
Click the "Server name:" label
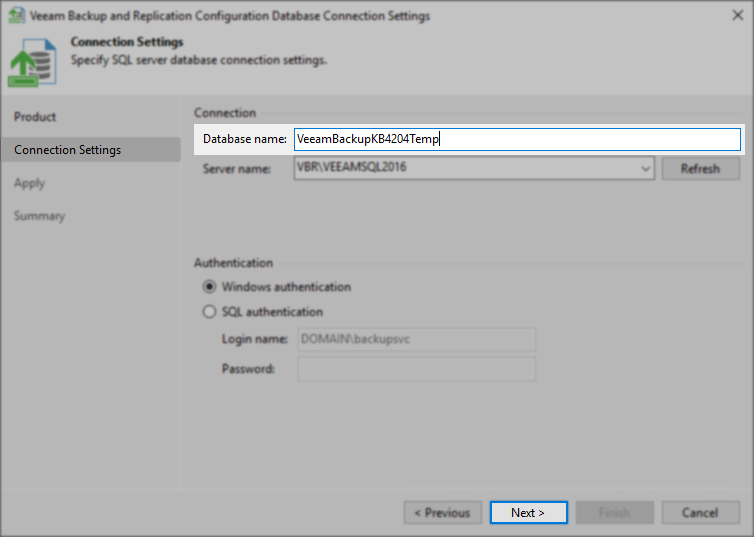[x=237, y=169]
